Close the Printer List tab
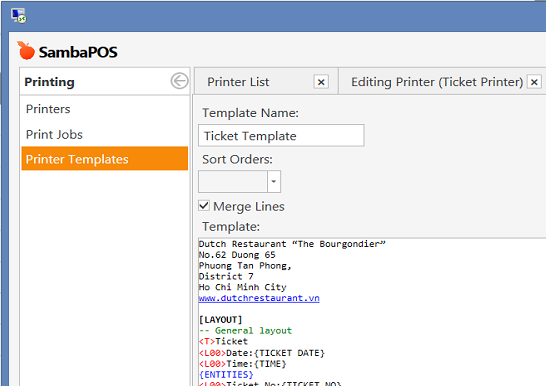This screenshot has width=546, height=386. (321, 82)
